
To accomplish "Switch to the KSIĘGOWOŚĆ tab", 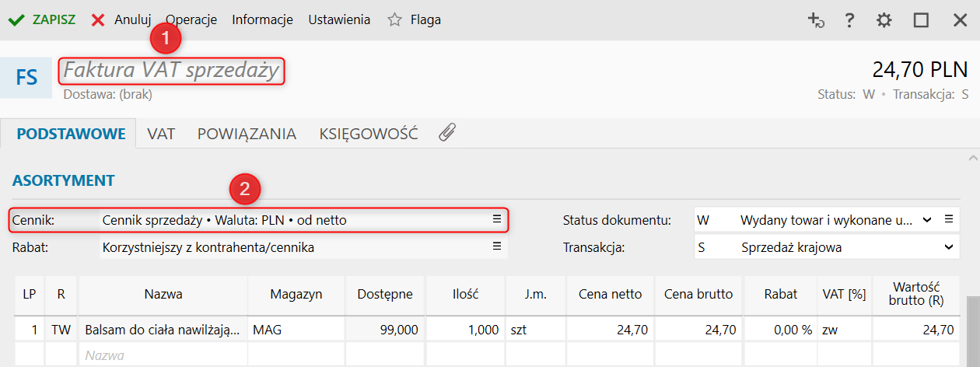I will point(369,134).
